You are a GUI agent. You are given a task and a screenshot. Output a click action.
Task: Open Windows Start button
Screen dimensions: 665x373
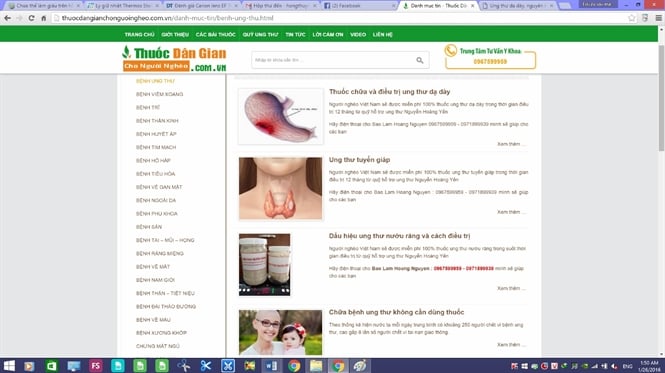coord(9,365)
